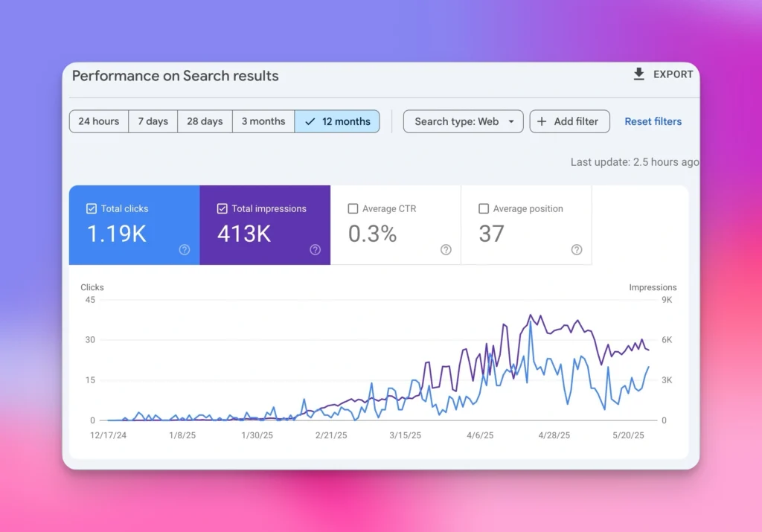Choose the 28 days range
762x532 pixels.
(205, 121)
